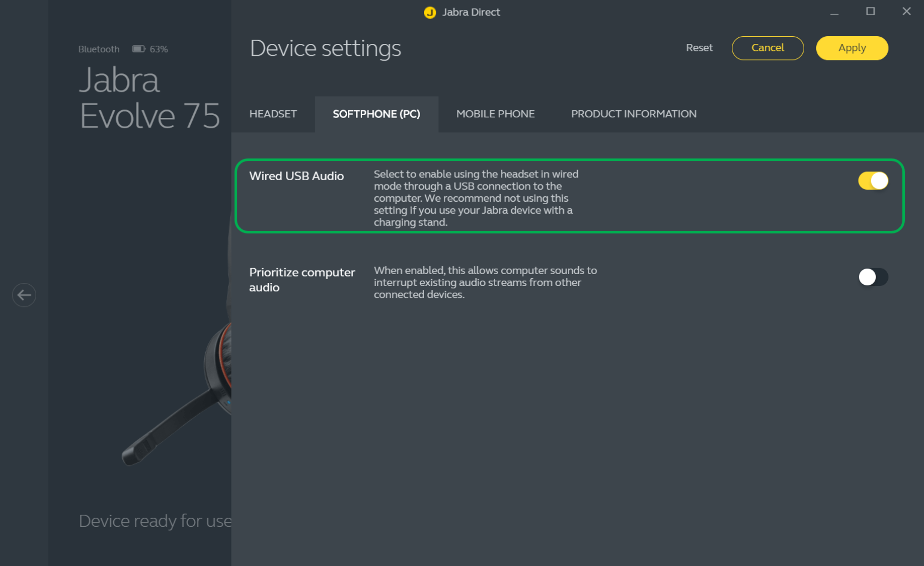Open the PRODUCT INFORMATION tab
This screenshot has width=924, height=566.
[x=633, y=114]
